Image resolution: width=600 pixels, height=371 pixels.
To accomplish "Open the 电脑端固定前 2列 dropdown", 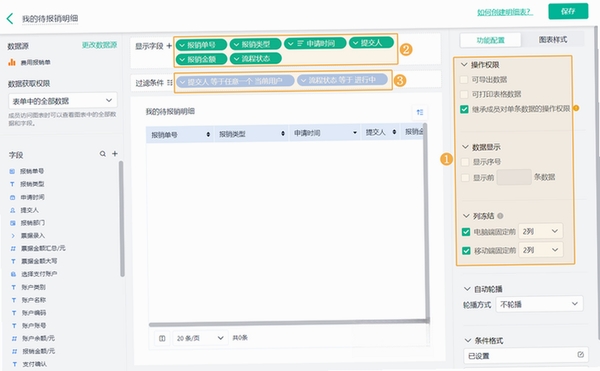I will coord(540,231).
